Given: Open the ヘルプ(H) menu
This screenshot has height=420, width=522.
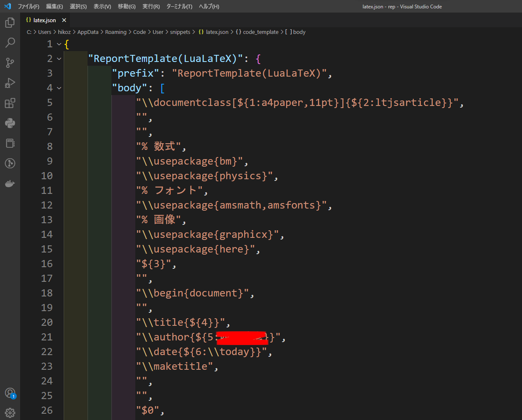Looking at the screenshot, I should click(x=209, y=6).
